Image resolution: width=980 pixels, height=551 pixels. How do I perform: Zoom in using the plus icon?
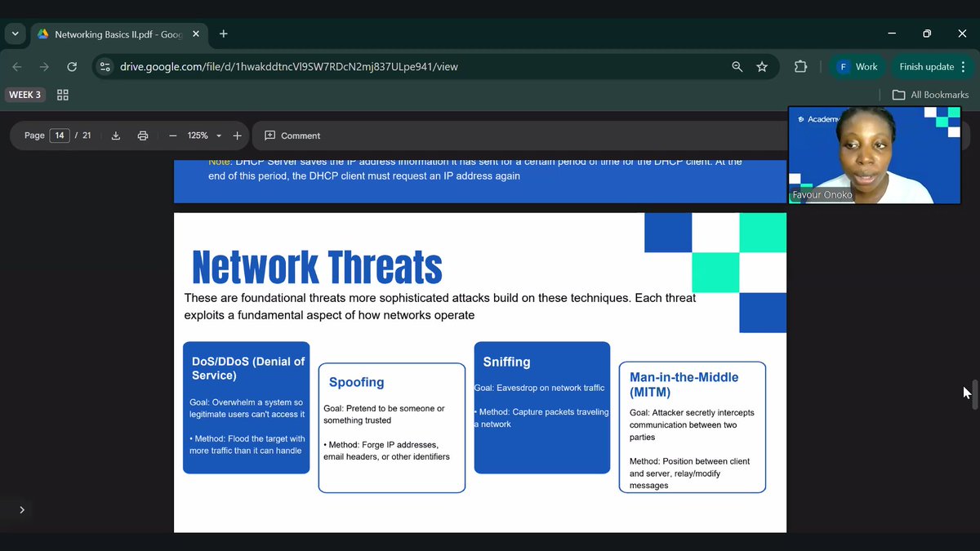pyautogui.click(x=236, y=135)
